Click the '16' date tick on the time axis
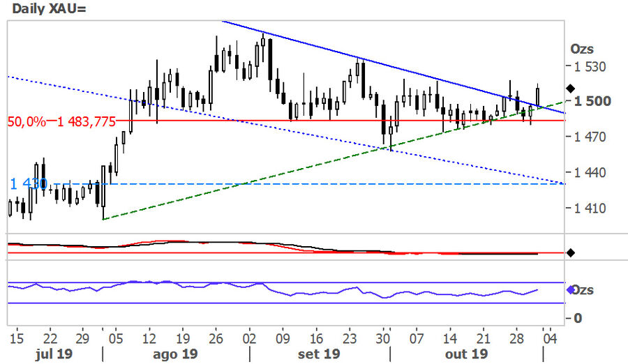 tap(316, 339)
